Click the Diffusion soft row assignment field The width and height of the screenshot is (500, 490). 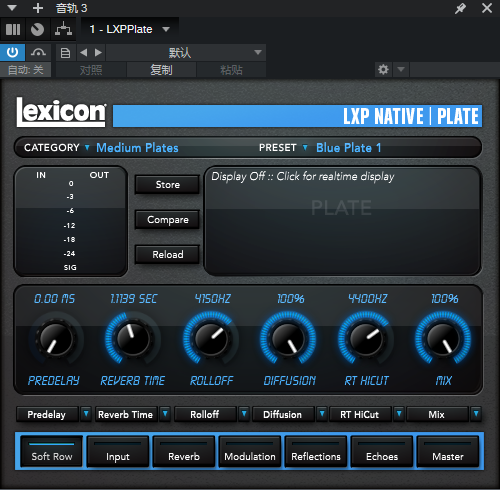[283, 414]
